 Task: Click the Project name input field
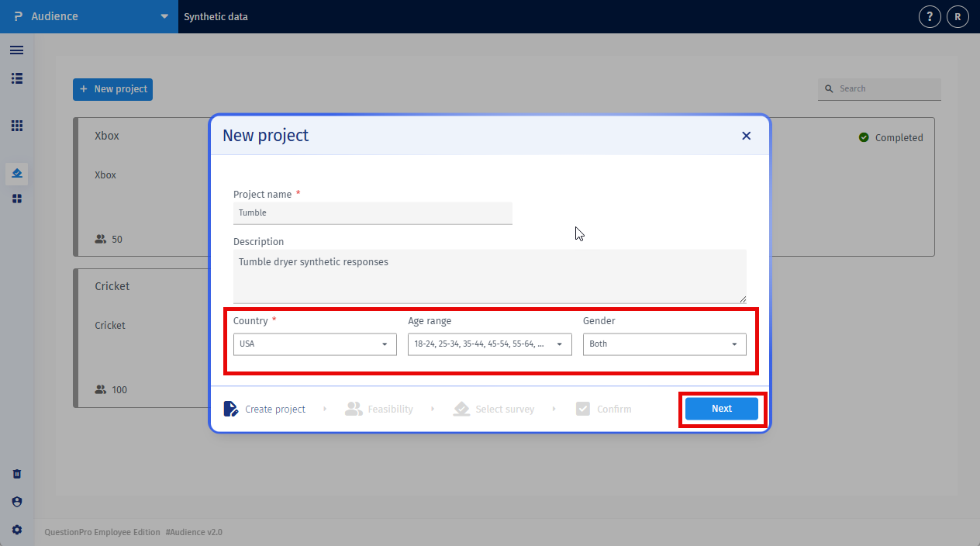point(372,213)
